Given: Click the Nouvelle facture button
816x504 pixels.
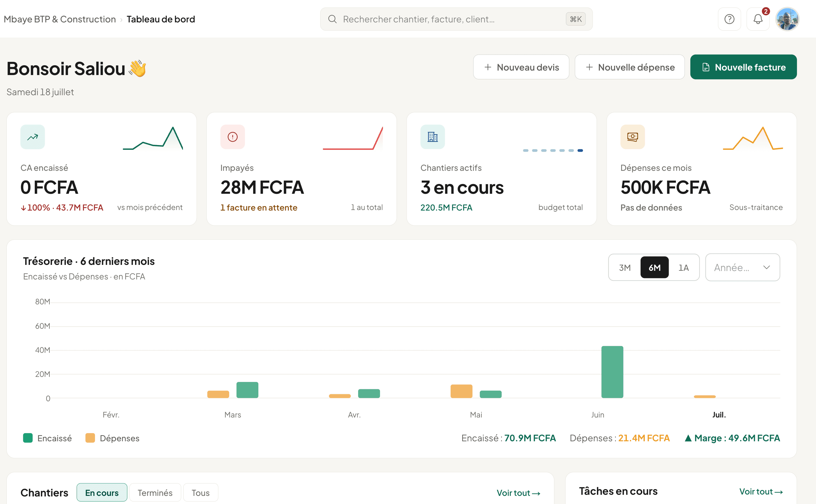Looking at the screenshot, I should [x=743, y=67].
